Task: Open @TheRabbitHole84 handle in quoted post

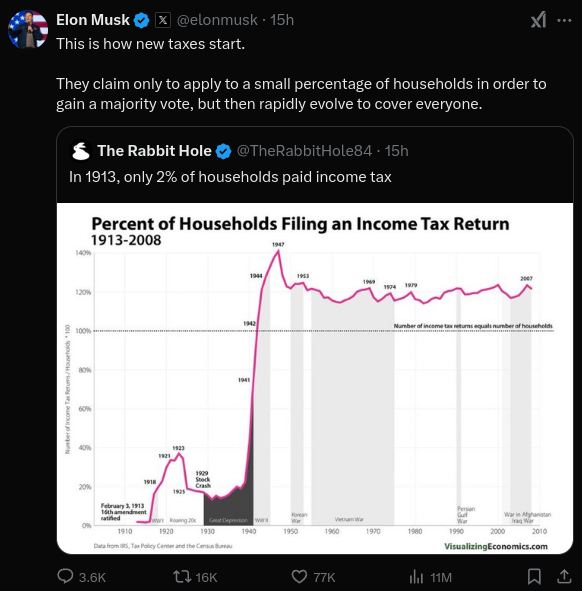Action: [x=305, y=151]
